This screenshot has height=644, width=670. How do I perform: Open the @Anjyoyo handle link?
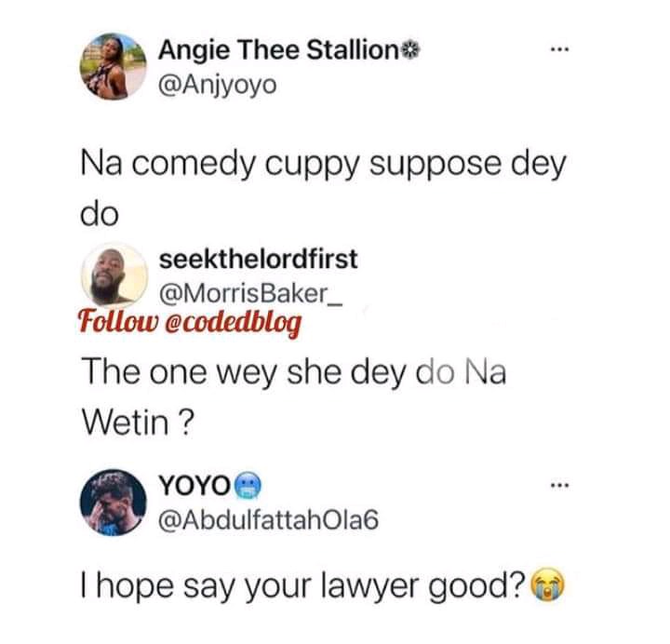pos(218,85)
